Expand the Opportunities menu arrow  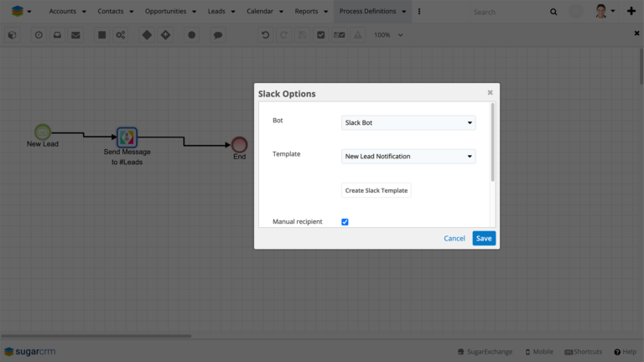(x=194, y=12)
